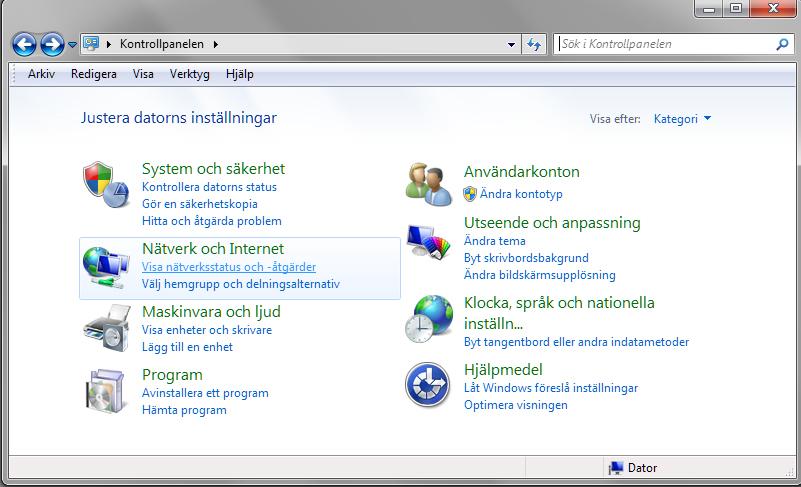
Task: Click Avinstallera ett program link
Action: click(205, 393)
